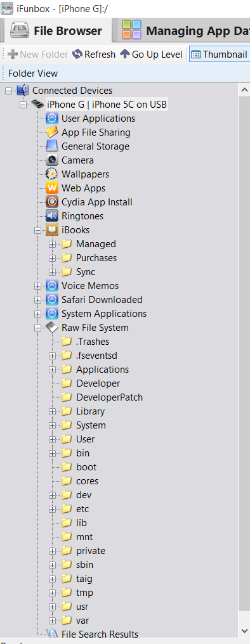
Task: Expand the private folder node
Action: click(52, 551)
